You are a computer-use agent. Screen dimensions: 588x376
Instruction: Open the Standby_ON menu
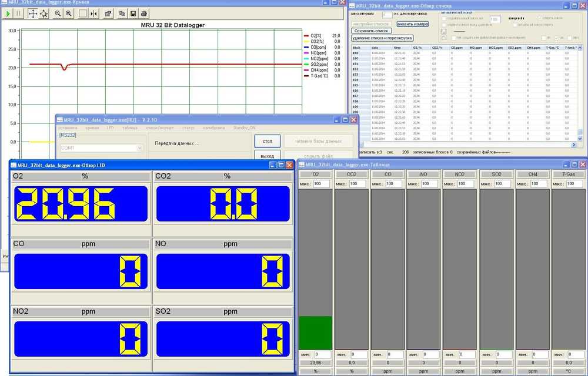tap(244, 127)
